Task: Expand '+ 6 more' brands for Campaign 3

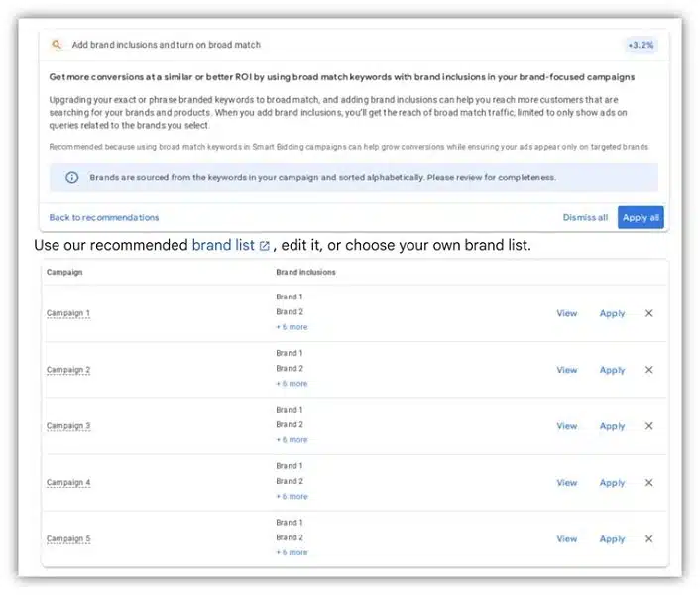Action: tap(292, 440)
